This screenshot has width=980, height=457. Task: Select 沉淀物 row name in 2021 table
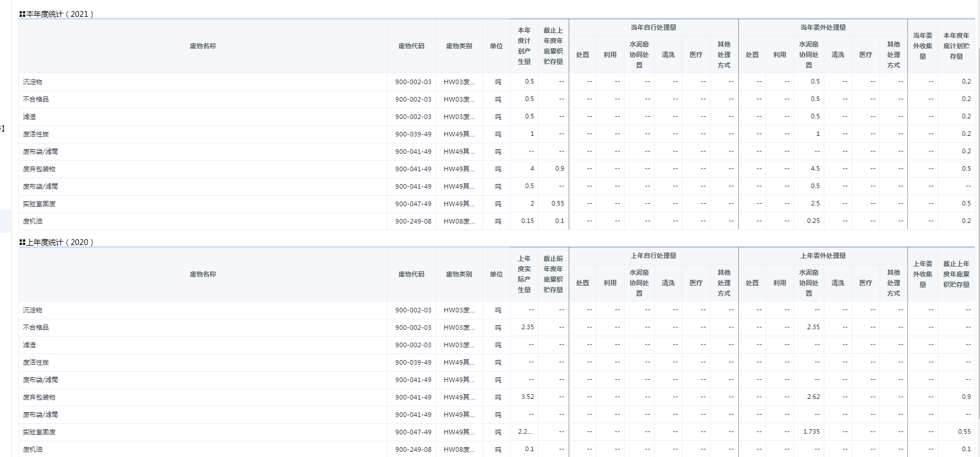[33, 82]
